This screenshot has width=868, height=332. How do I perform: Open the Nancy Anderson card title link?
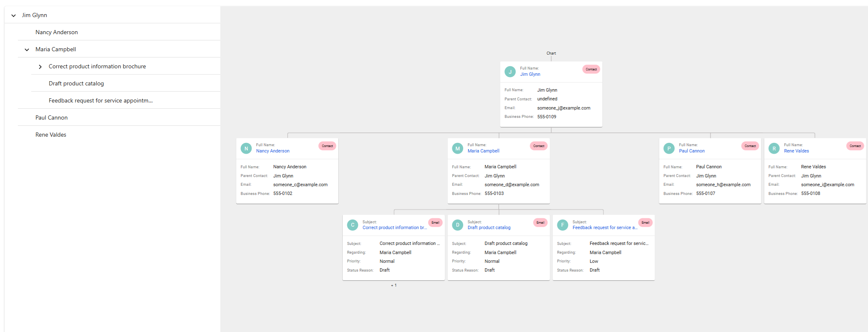pos(273,151)
